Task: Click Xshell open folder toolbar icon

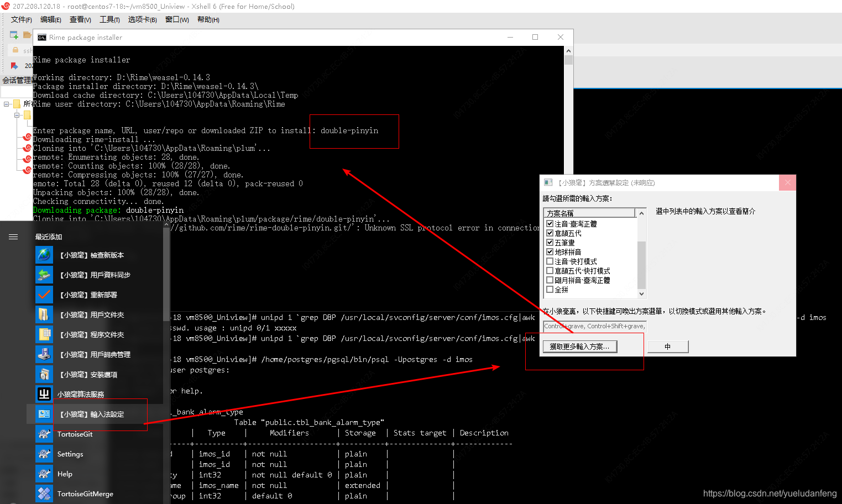Action: pyautogui.click(x=27, y=35)
